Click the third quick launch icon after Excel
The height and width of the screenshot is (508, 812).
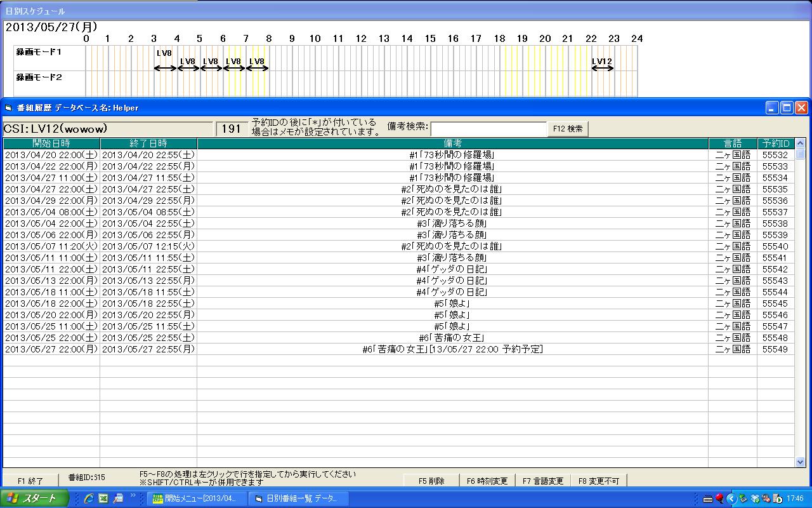pyautogui.click(x=118, y=498)
